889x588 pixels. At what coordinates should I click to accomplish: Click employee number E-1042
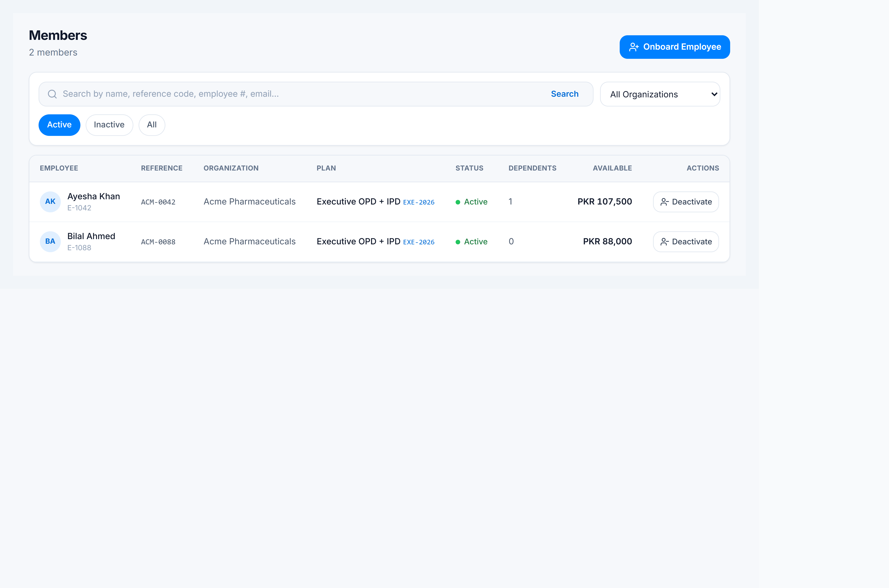tap(79, 208)
